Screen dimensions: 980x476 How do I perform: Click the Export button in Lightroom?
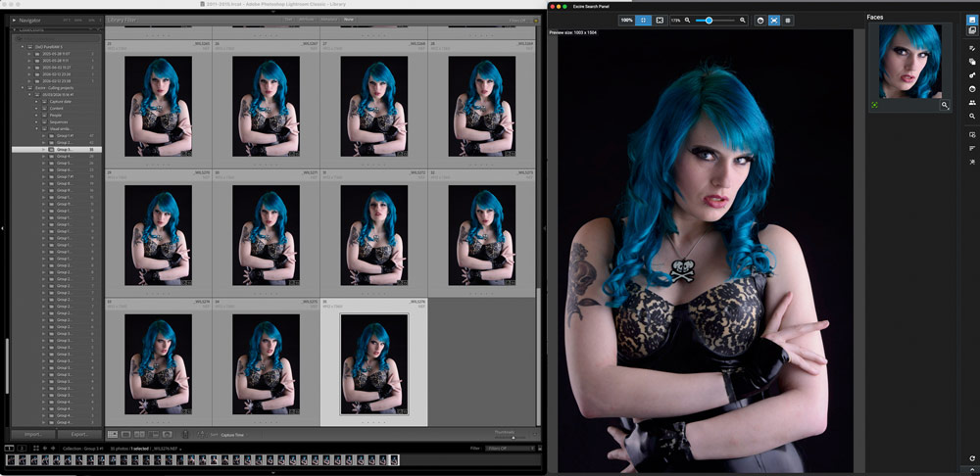click(79, 434)
